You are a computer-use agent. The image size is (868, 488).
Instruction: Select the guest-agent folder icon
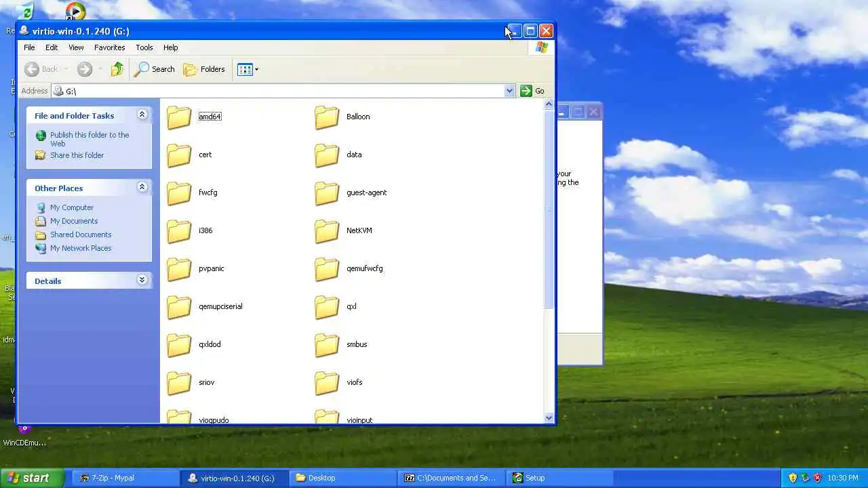tap(327, 192)
